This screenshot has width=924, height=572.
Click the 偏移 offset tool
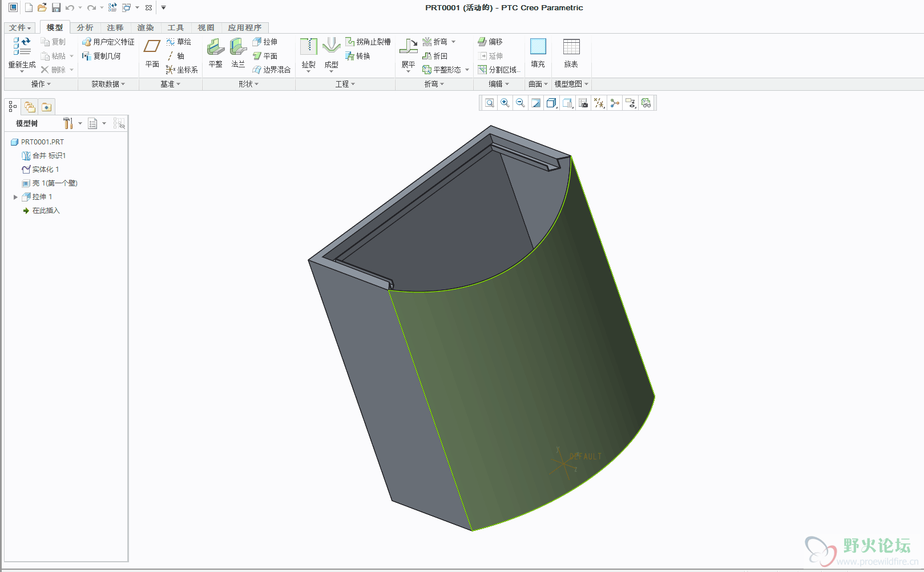(490, 42)
